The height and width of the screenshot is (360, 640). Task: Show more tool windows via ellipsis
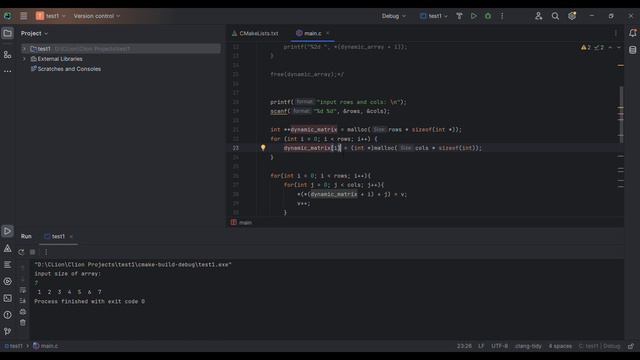[7, 71]
